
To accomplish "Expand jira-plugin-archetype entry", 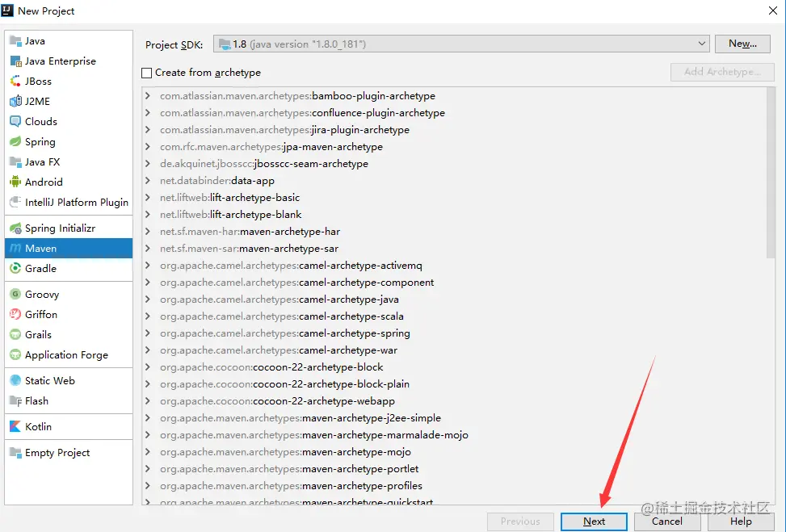I will (x=148, y=130).
